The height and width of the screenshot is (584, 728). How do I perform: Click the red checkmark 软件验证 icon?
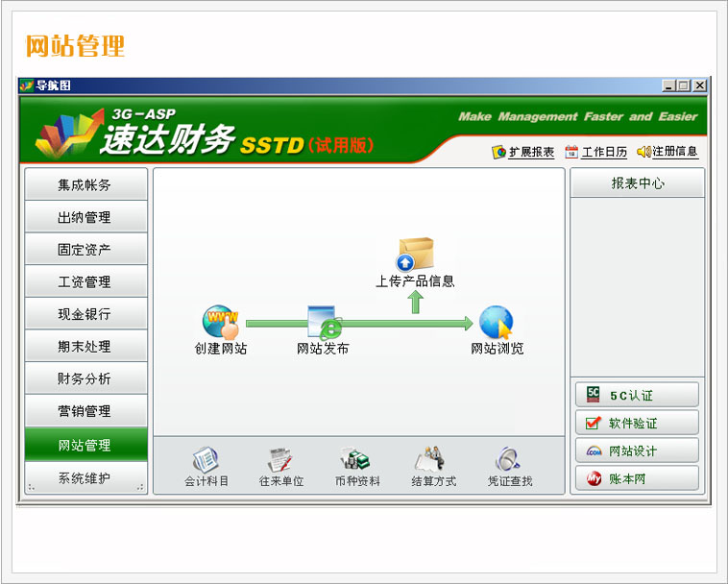pos(594,423)
